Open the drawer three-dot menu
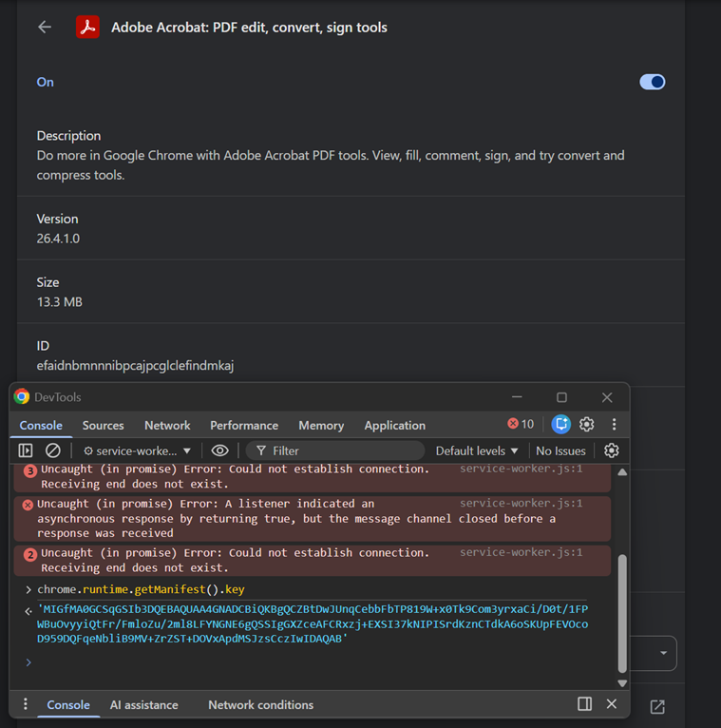Screen dimensions: 721x728 pos(26,704)
